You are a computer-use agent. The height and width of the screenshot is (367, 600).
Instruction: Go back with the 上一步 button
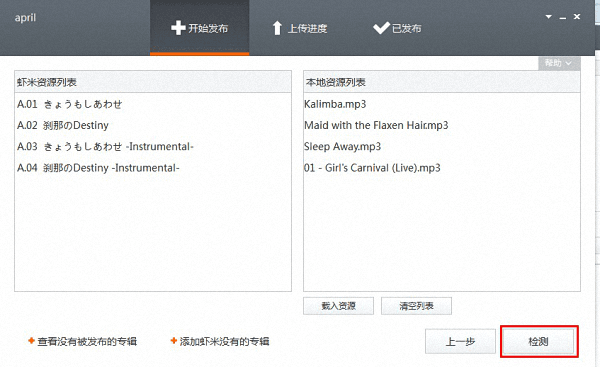(x=460, y=341)
